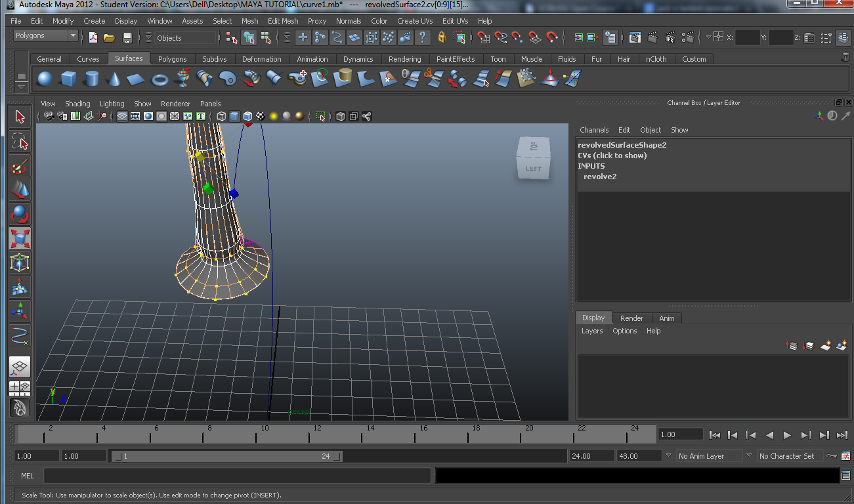The image size is (854, 504).
Task: Open the Create menu
Action: 94,21
